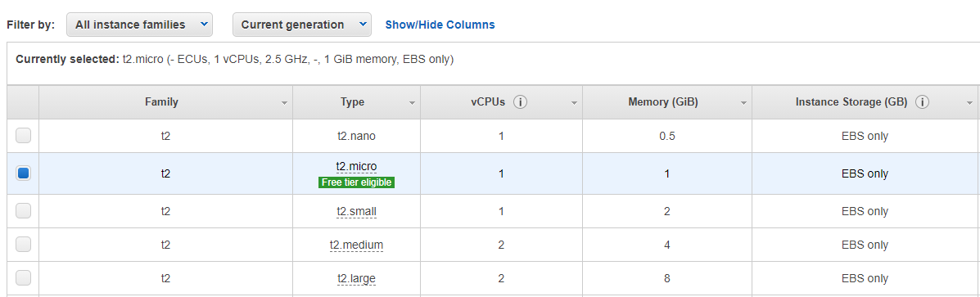Viewport: 980px width, 297px height.
Task: Click the Family cell in t2.small row
Action: coord(165,212)
